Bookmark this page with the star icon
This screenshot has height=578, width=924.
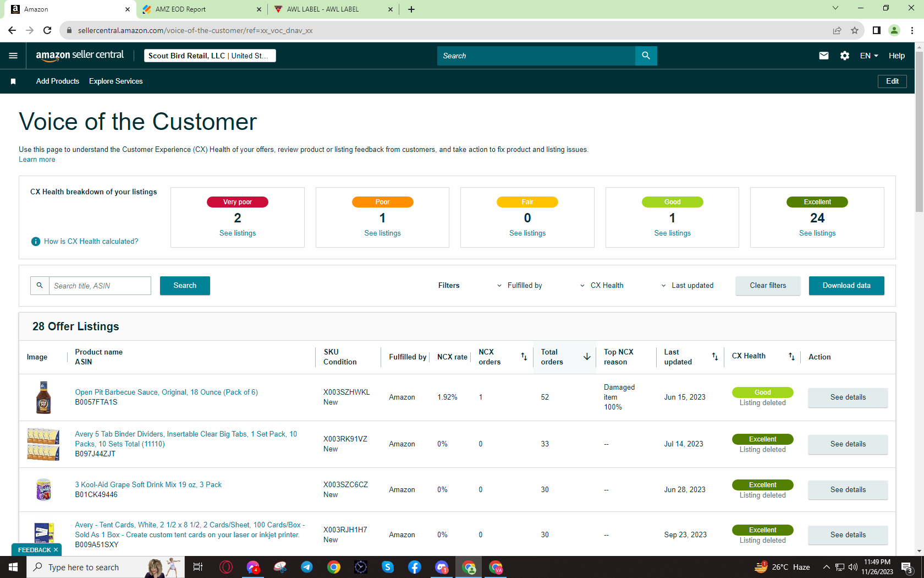(x=855, y=30)
